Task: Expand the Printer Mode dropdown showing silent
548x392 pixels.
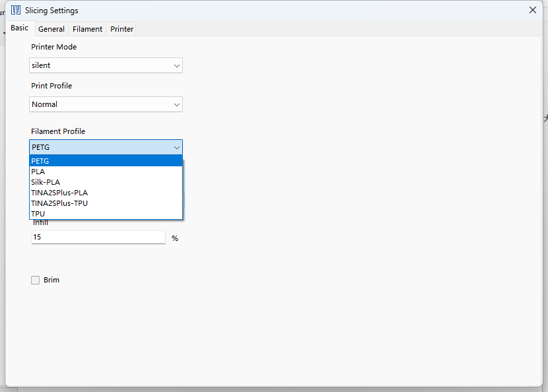Action: (x=106, y=65)
